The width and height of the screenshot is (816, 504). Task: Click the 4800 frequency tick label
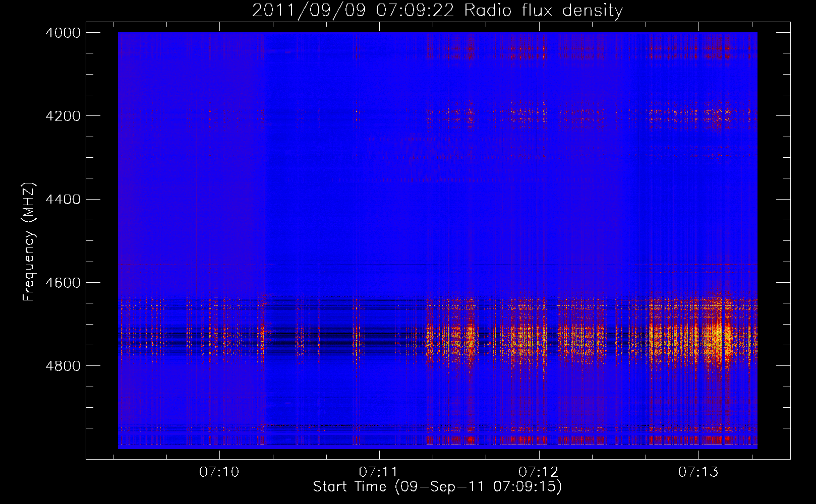[63, 366]
